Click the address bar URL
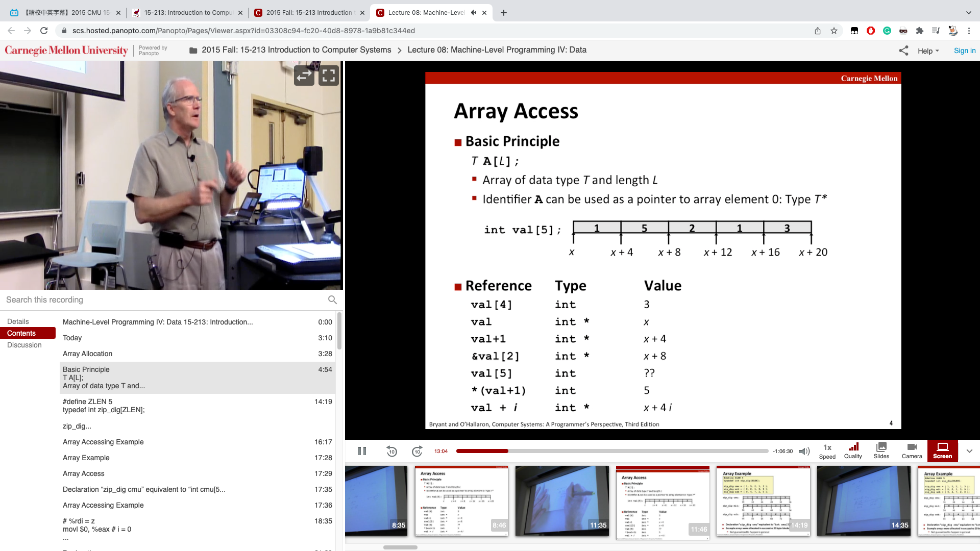Image resolution: width=980 pixels, height=551 pixels. [243, 31]
